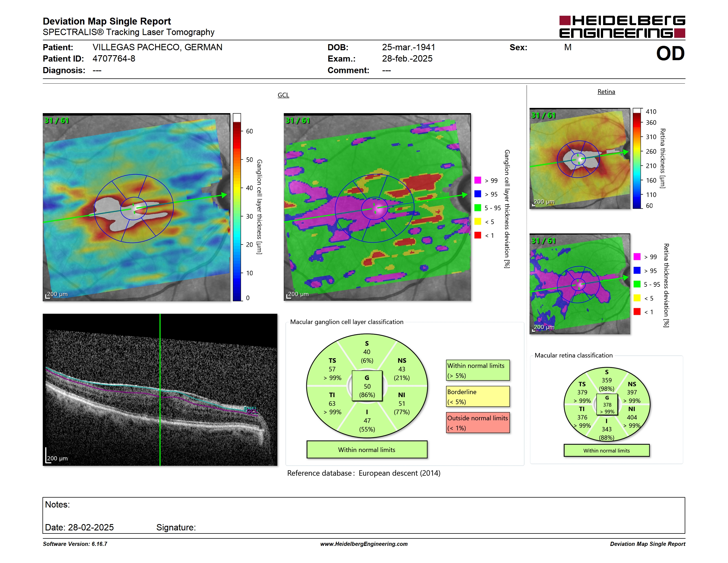The height and width of the screenshot is (563, 728).
Task: Click green 5-95 swatch in GCL deviation legend
Action: coord(478,208)
